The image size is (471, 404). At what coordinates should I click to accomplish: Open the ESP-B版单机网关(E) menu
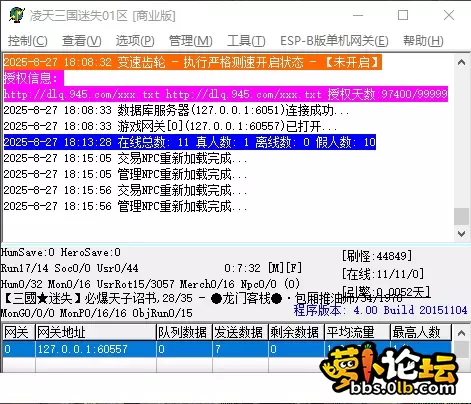click(334, 41)
